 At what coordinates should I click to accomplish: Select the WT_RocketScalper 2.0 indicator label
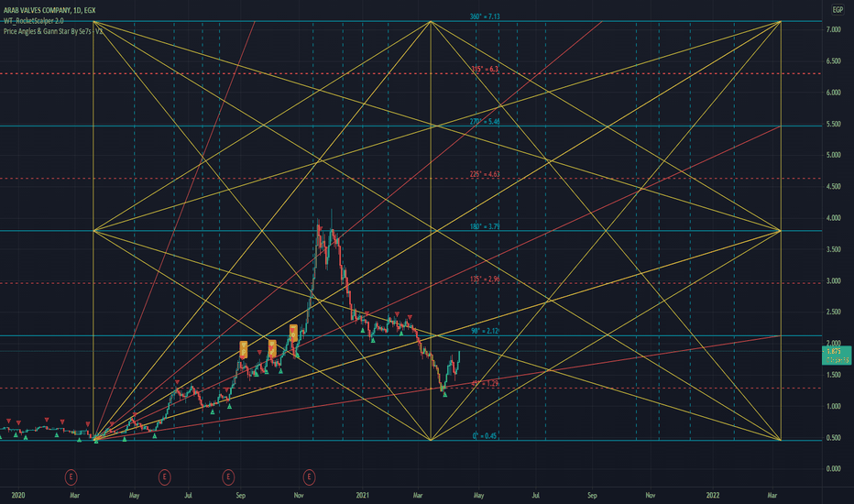click(x=33, y=21)
